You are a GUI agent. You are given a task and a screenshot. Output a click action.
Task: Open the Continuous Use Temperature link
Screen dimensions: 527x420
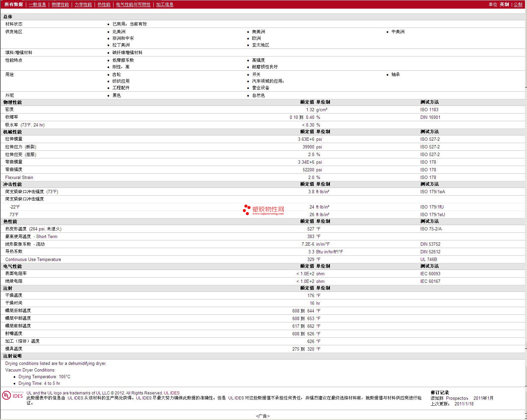click(33, 259)
